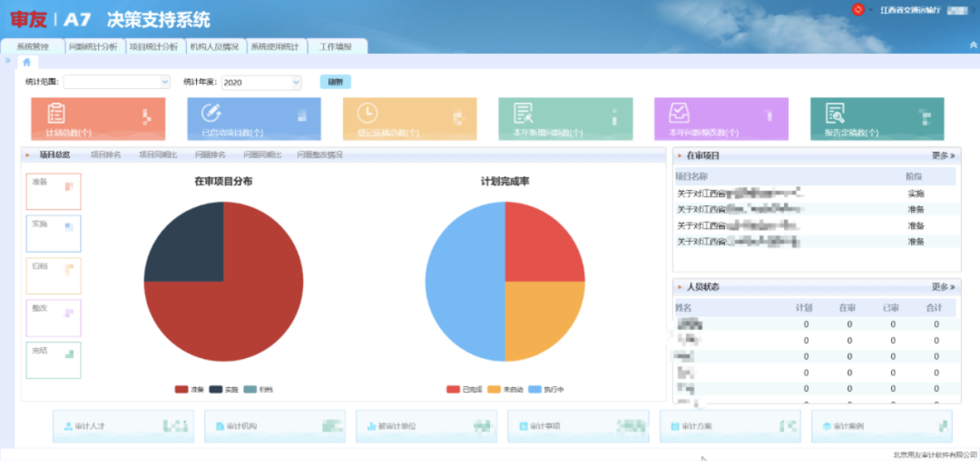Click the red notification icon beside the organization name
The image size is (980, 476).
(x=858, y=9)
